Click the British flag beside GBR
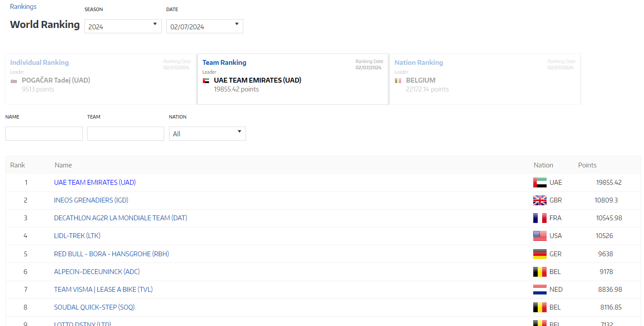 pyautogui.click(x=540, y=200)
